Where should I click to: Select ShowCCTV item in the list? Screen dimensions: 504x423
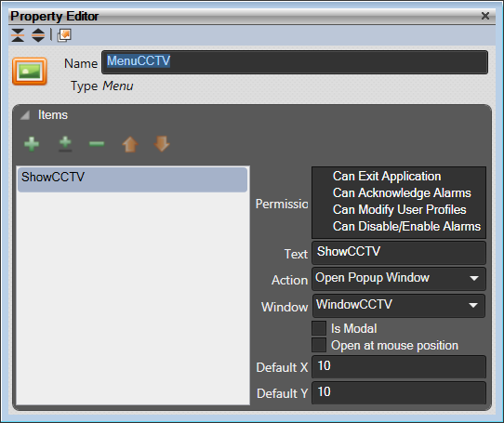(x=132, y=179)
